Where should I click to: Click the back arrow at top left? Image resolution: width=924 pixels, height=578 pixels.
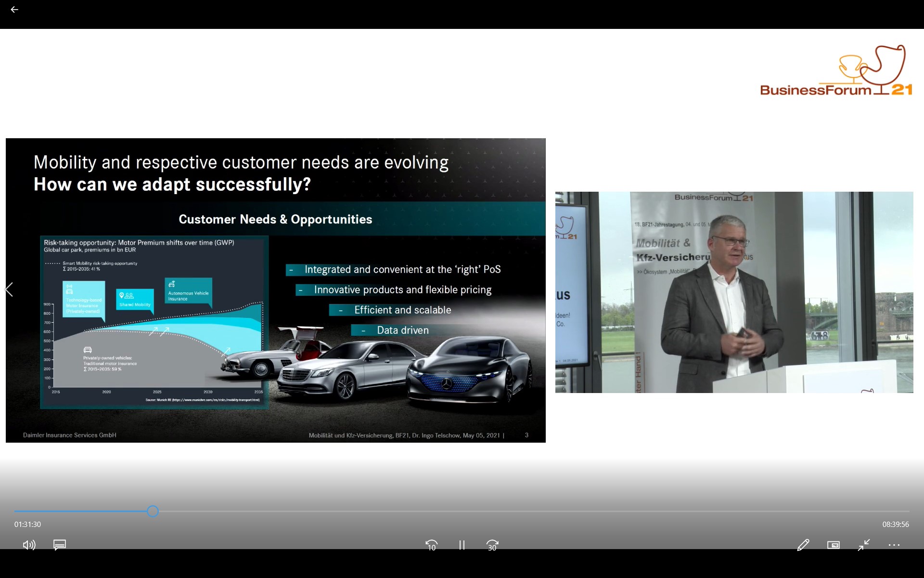click(14, 10)
